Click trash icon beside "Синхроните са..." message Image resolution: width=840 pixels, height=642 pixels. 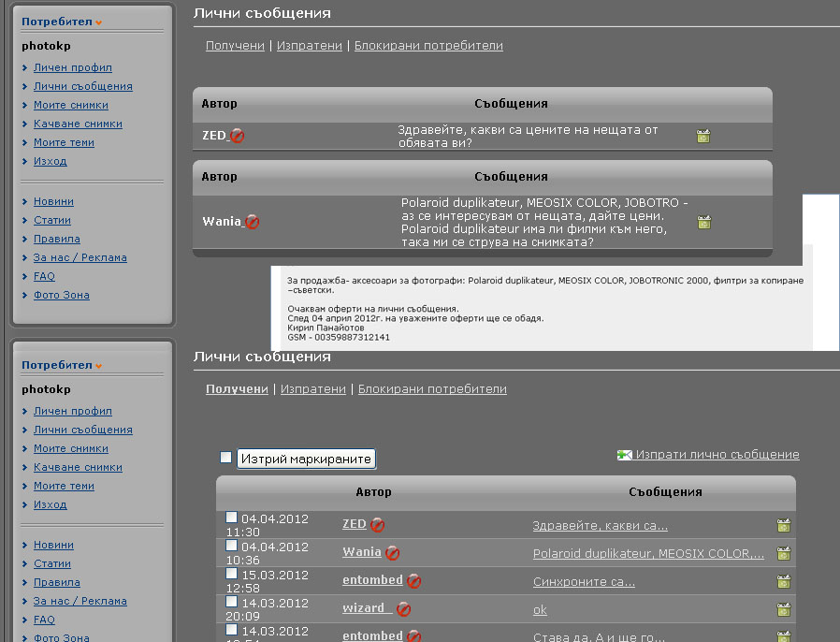coord(784,581)
